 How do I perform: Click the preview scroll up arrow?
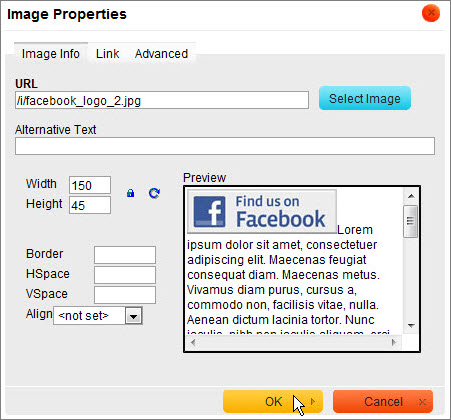[x=411, y=196]
